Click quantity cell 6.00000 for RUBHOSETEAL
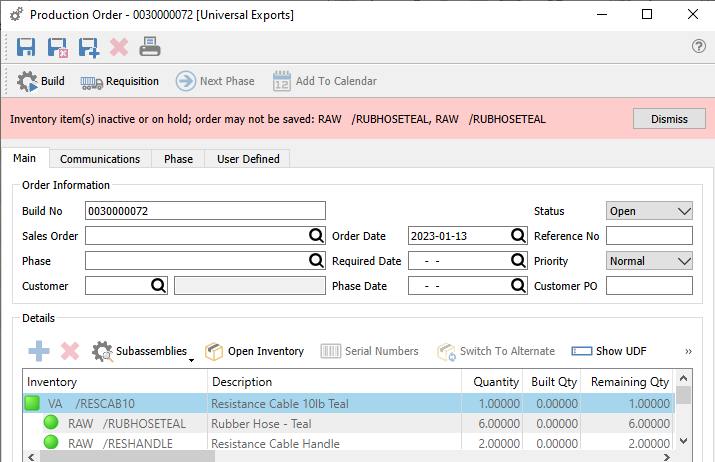 [492, 424]
